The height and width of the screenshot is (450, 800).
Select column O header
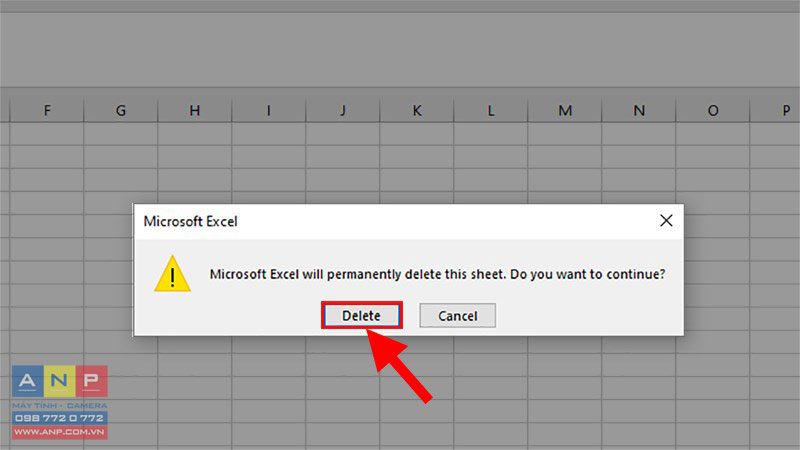(713, 110)
